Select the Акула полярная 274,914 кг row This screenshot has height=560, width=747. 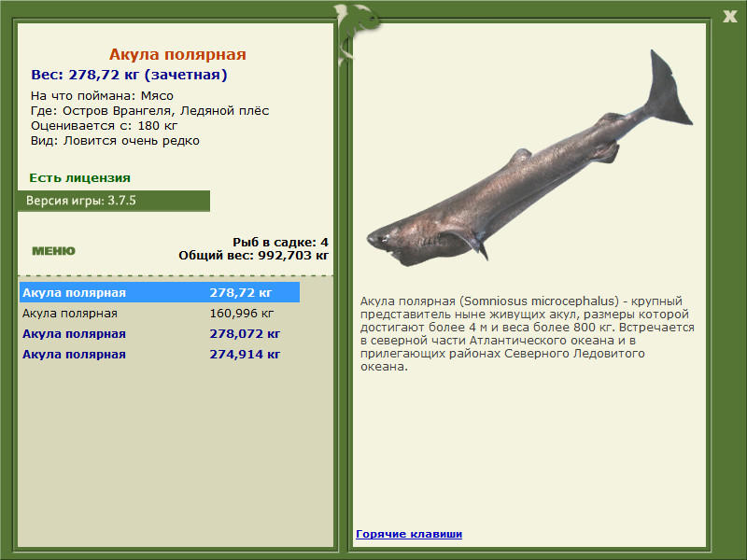tap(160, 355)
